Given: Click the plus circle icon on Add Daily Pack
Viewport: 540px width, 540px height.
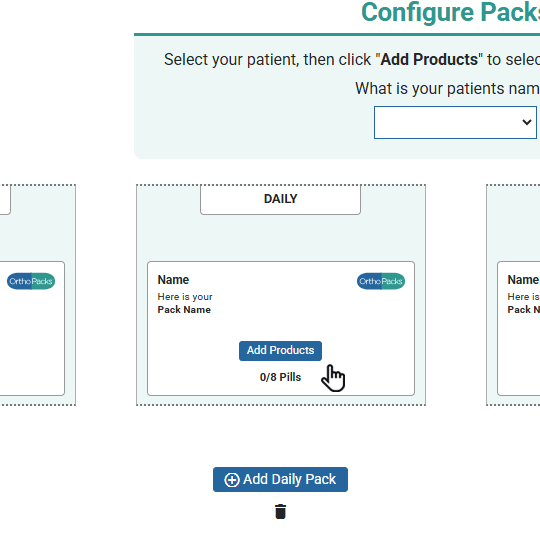Looking at the screenshot, I should pos(232,480).
